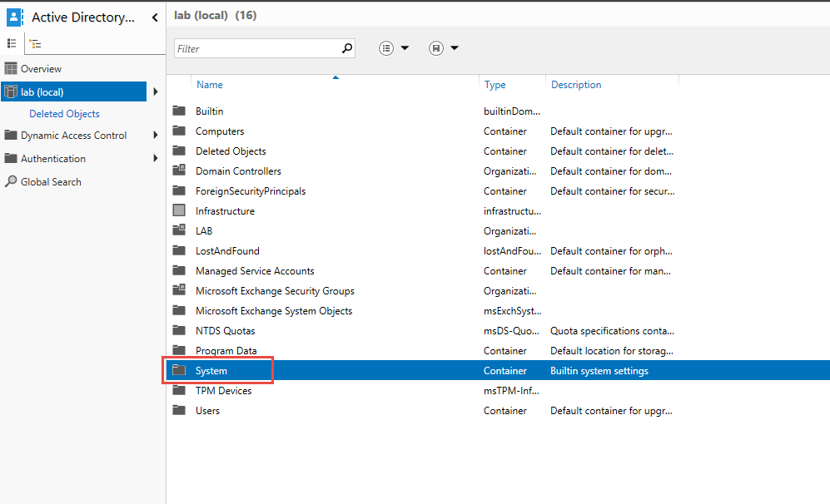Open Global Search
This screenshot has width=830, height=504.
(x=51, y=182)
